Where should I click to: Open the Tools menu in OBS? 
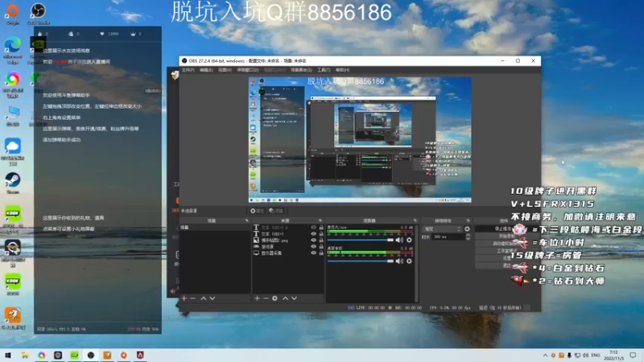click(324, 70)
